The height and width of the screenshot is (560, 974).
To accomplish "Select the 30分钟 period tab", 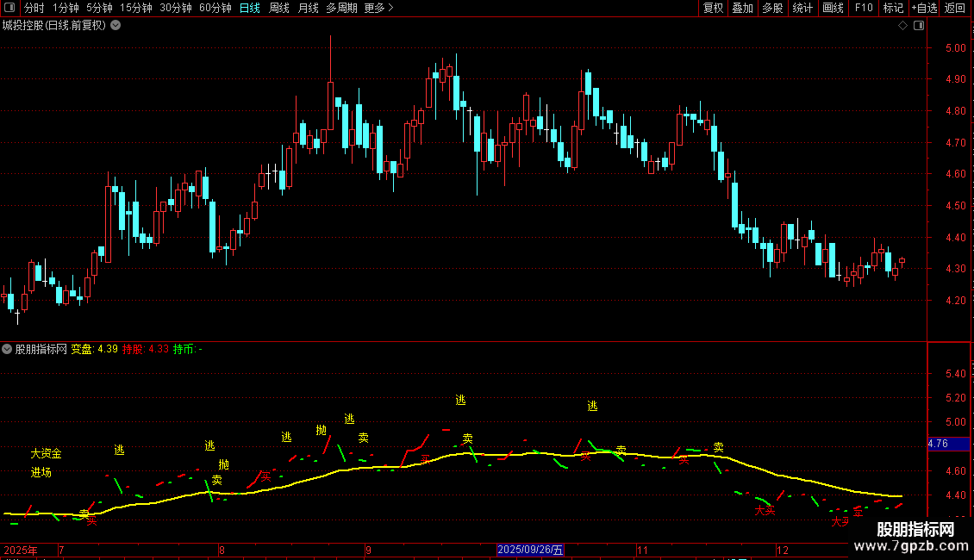I will 176,8.
